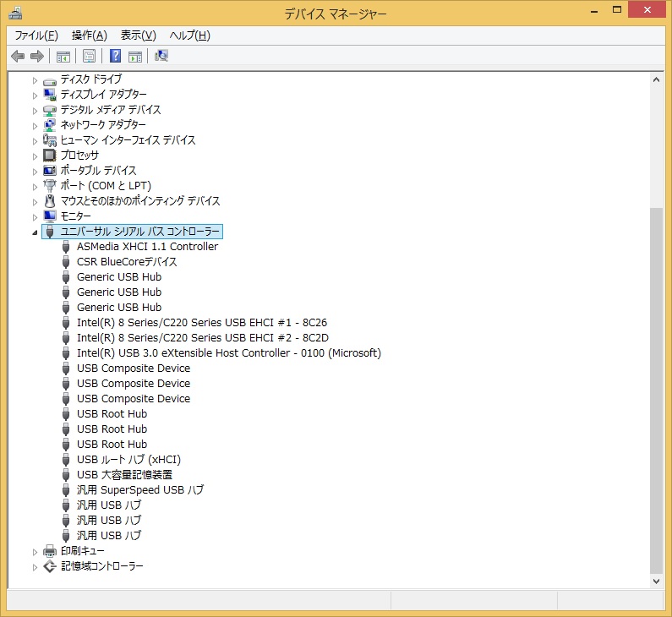The image size is (672, 617).
Task: Open the ファイル(F) menu
Action: coord(36,35)
